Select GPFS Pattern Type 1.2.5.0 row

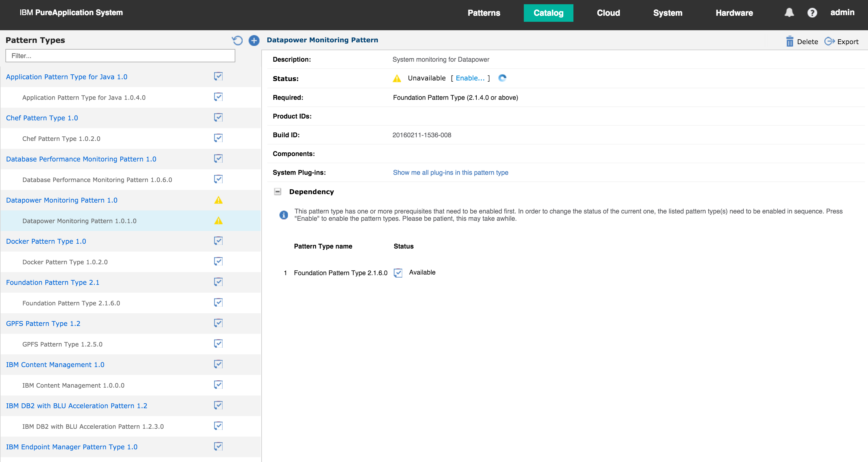131,344
